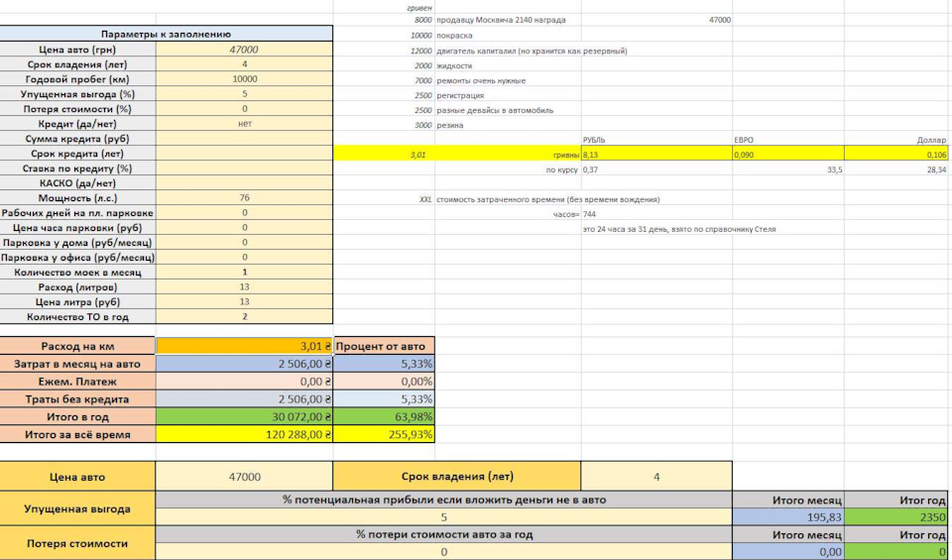Click the 'Затрат в месяц на авто' label
Screen dimensions: 952x560
77,364
